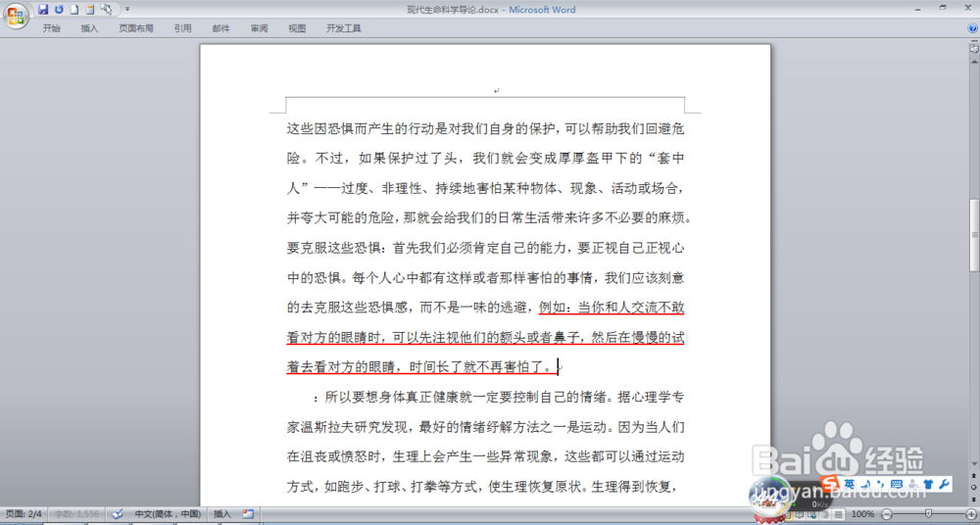Open the 开发工具 tab
Image resolution: width=980 pixels, height=525 pixels.
click(x=344, y=28)
